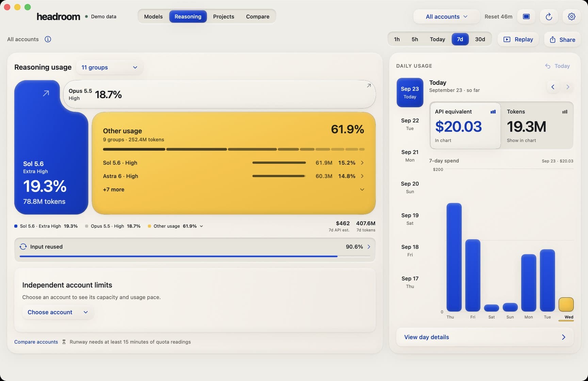Go to the next day with the right arrow
Image resolution: width=588 pixels, height=381 pixels.
[x=568, y=87]
